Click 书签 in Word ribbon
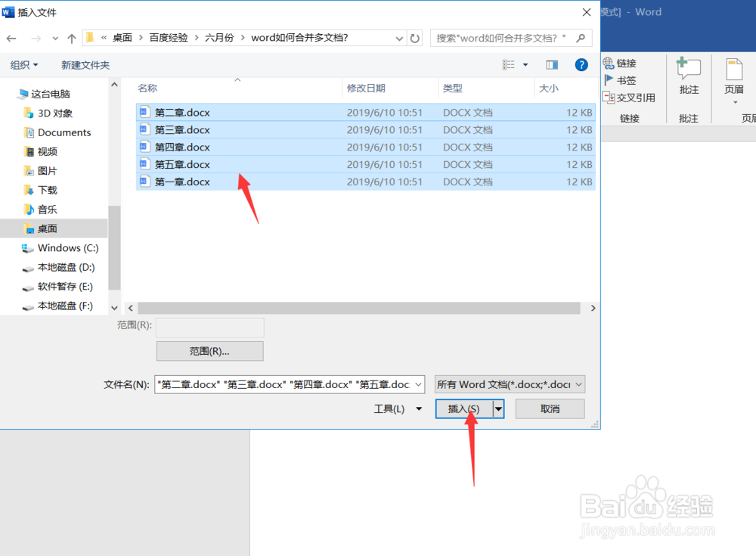Viewport: 756px width, 556px height. (x=621, y=80)
